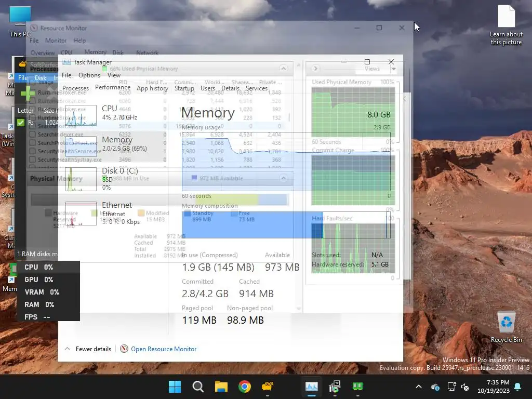The height and width of the screenshot is (399, 532).
Task: Check the SearchIndexer.exe process checkbox
Action: tap(32, 135)
